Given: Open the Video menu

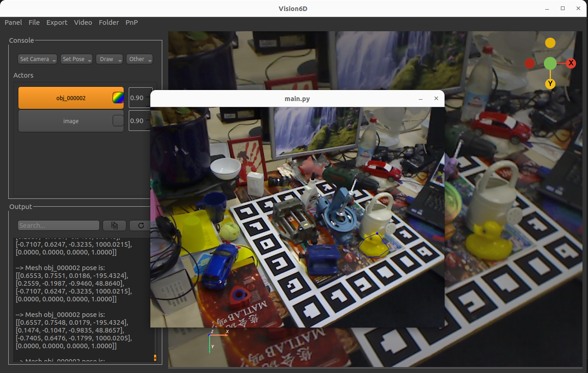Looking at the screenshot, I should [x=83, y=23].
